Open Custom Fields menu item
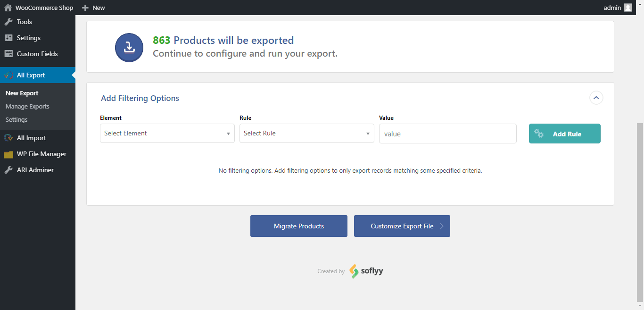Screen dimensions: 644x310 point(38,54)
